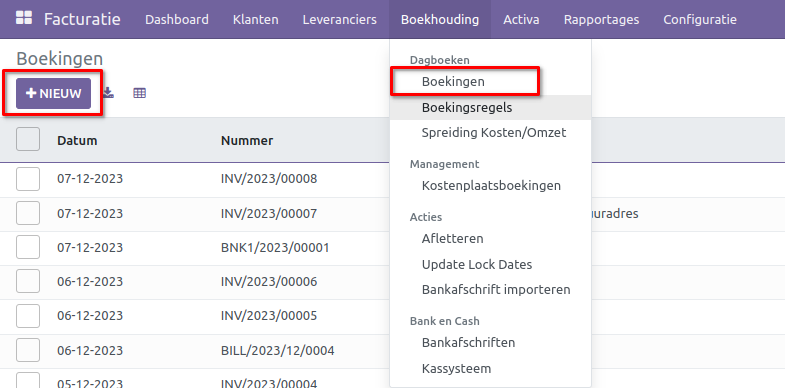The image size is (785, 388).
Task: Open Bankafschriften under Bank en Cash
Action: click(468, 343)
